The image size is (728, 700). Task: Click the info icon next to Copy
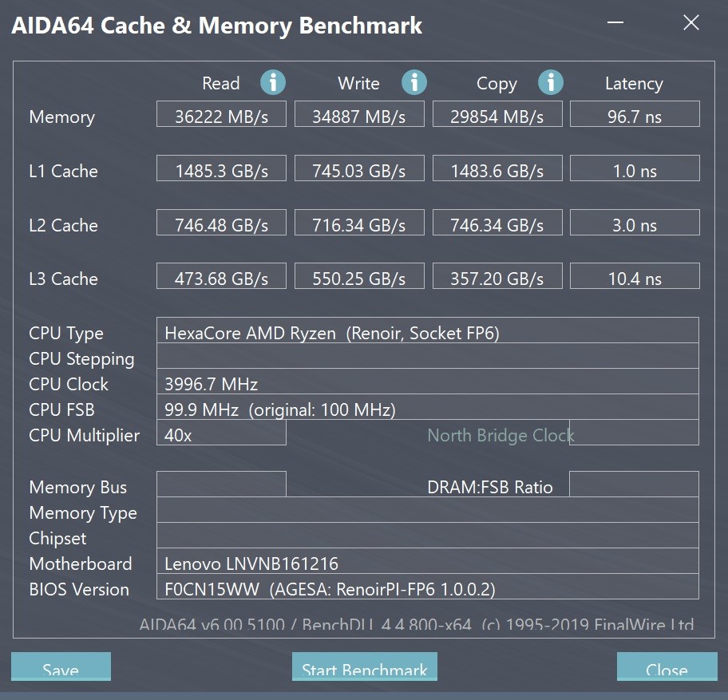(x=551, y=83)
